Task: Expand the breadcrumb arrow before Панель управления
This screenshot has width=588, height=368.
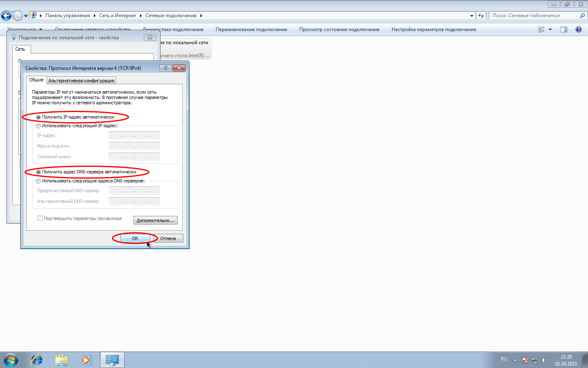Action: coord(41,16)
